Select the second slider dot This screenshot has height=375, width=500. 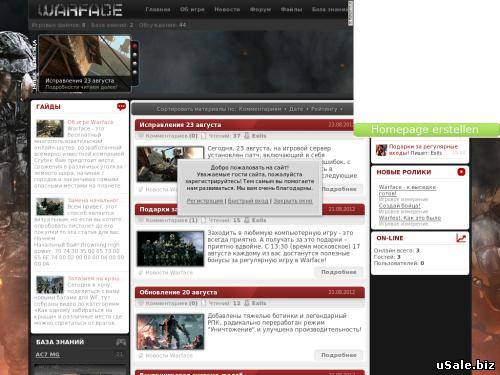135,55
